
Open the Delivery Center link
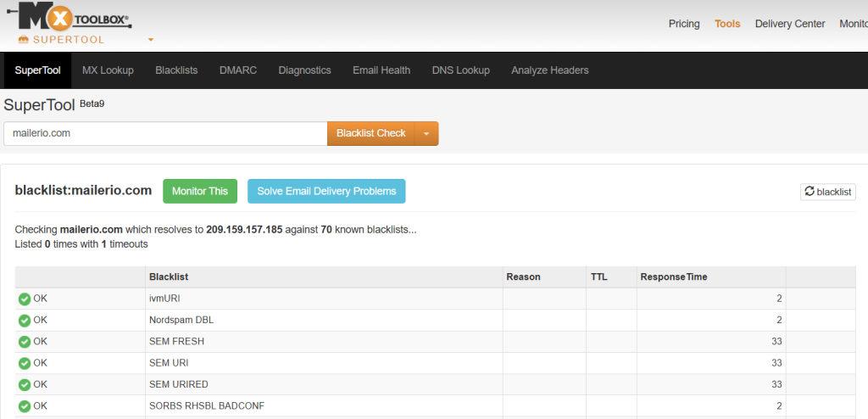789,24
